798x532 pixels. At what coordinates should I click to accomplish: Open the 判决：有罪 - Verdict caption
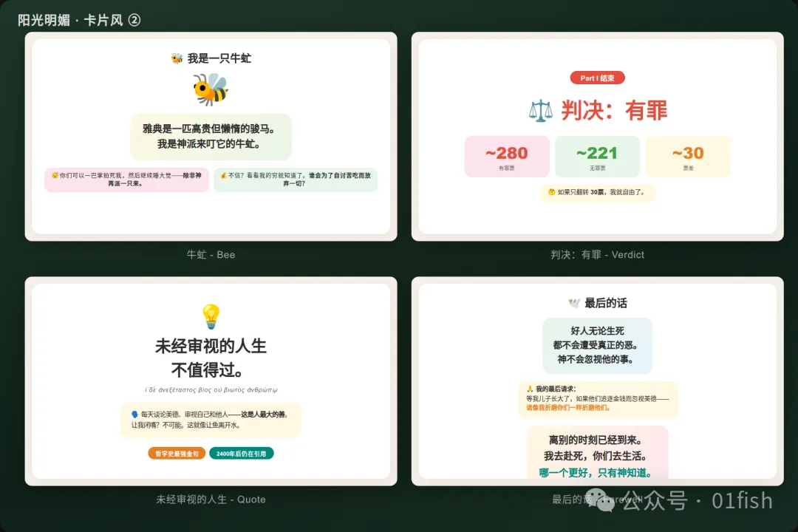(597, 254)
